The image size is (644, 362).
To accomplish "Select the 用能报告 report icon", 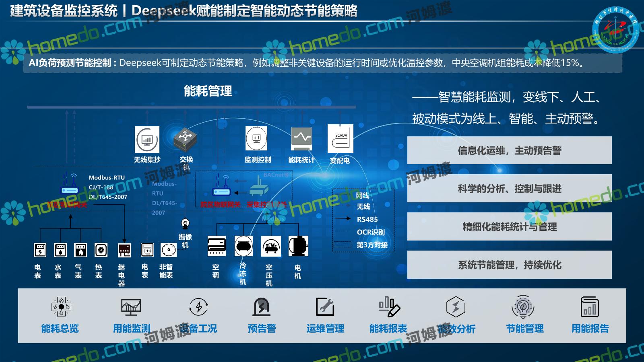I will (x=590, y=307).
